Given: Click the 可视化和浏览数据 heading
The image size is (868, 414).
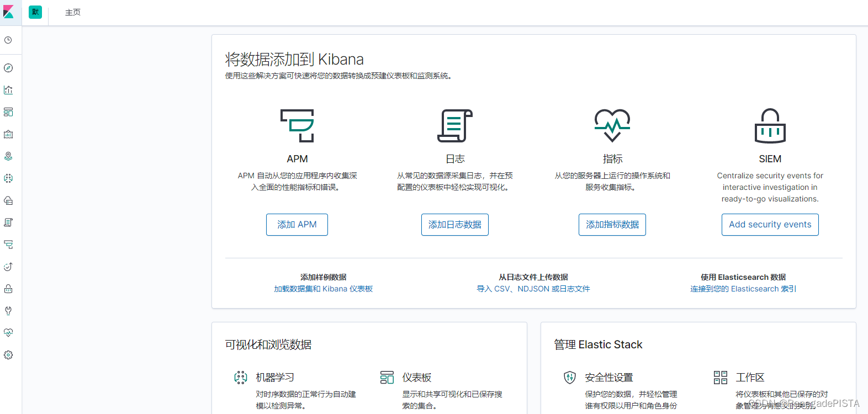Looking at the screenshot, I should click(x=268, y=344).
